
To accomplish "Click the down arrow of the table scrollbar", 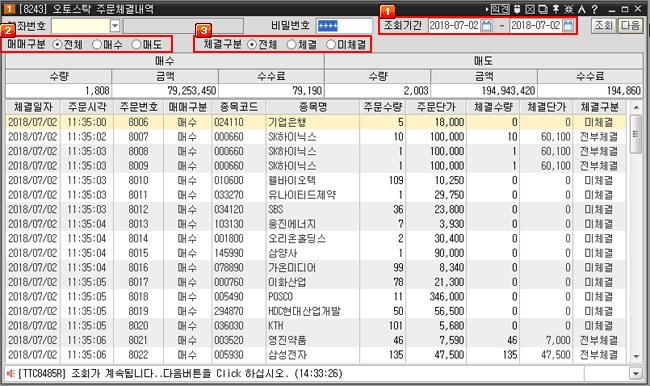I will coord(636,356).
